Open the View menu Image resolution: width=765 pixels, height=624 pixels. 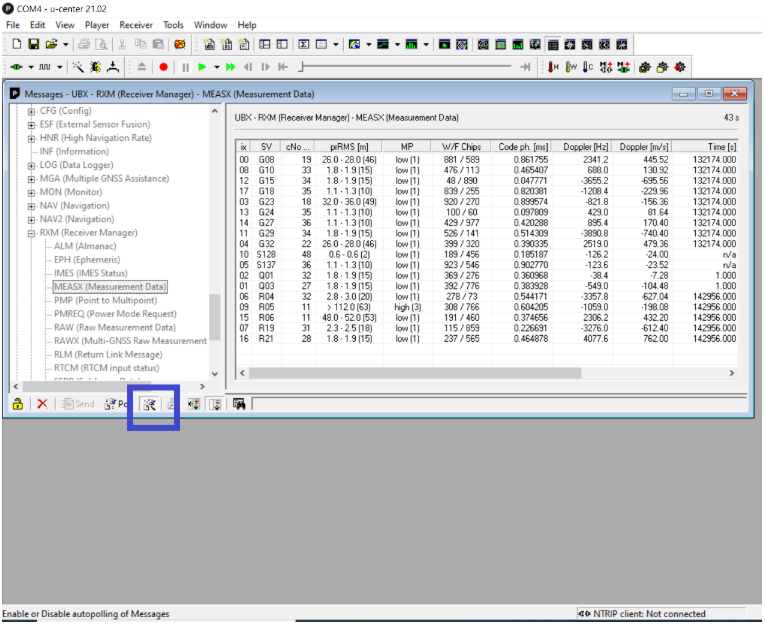(x=64, y=25)
